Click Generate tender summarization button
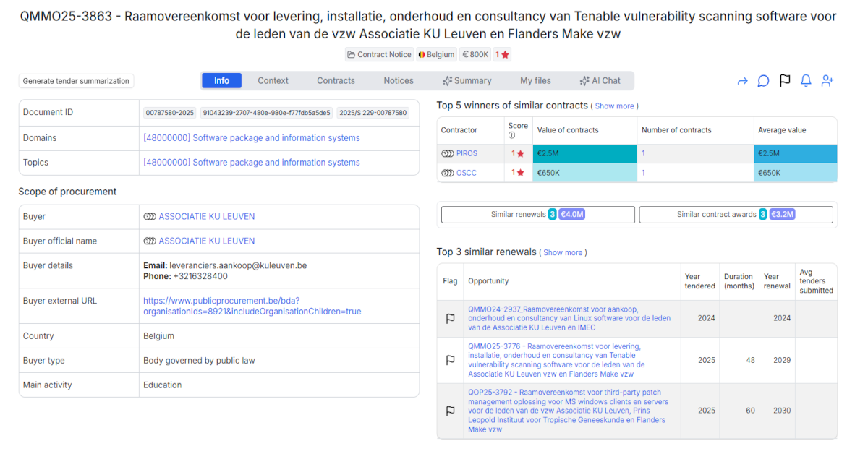The width and height of the screenshot is (868, 454). 75,80
